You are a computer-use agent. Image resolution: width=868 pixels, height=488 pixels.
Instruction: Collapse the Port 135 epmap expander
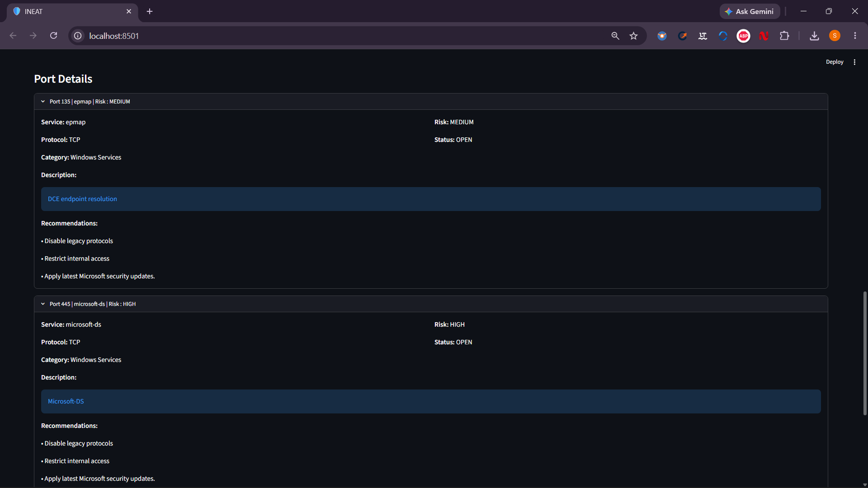pyautogui.click(x=431, y=102)
